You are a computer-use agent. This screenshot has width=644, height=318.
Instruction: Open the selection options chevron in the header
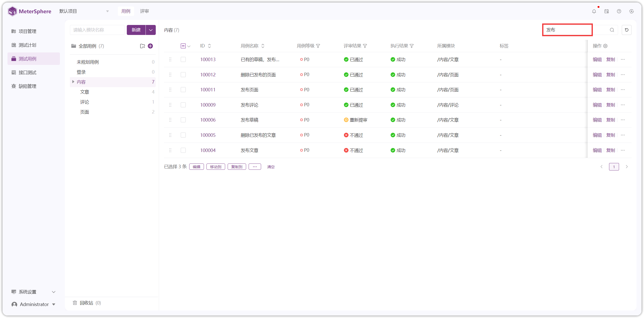point(189,46)
